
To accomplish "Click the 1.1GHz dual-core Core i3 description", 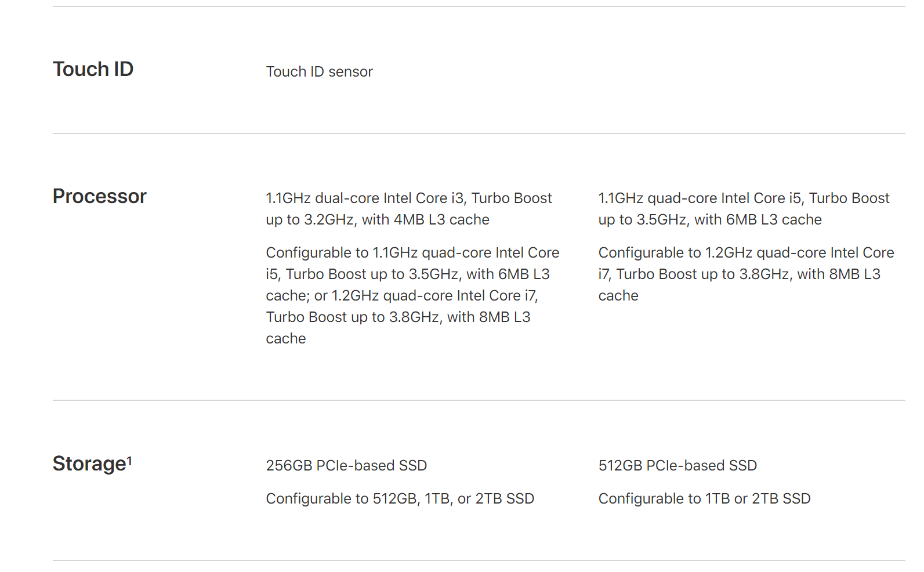I will (408, 209).
